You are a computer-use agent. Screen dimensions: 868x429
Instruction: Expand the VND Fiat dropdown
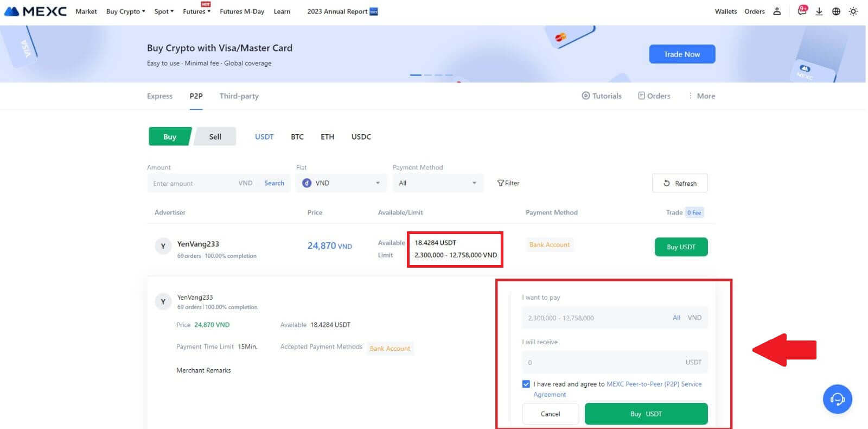click(341, 183)
